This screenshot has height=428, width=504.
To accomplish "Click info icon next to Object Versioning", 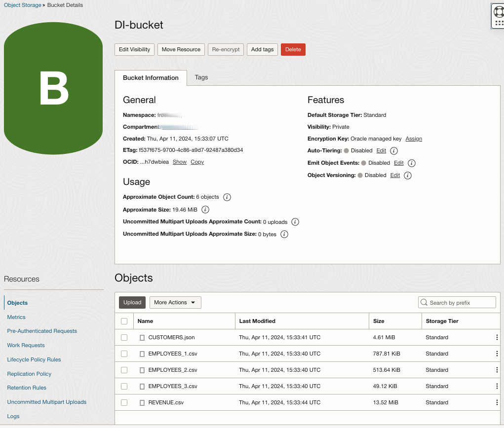I will click(x=408, y=176).
